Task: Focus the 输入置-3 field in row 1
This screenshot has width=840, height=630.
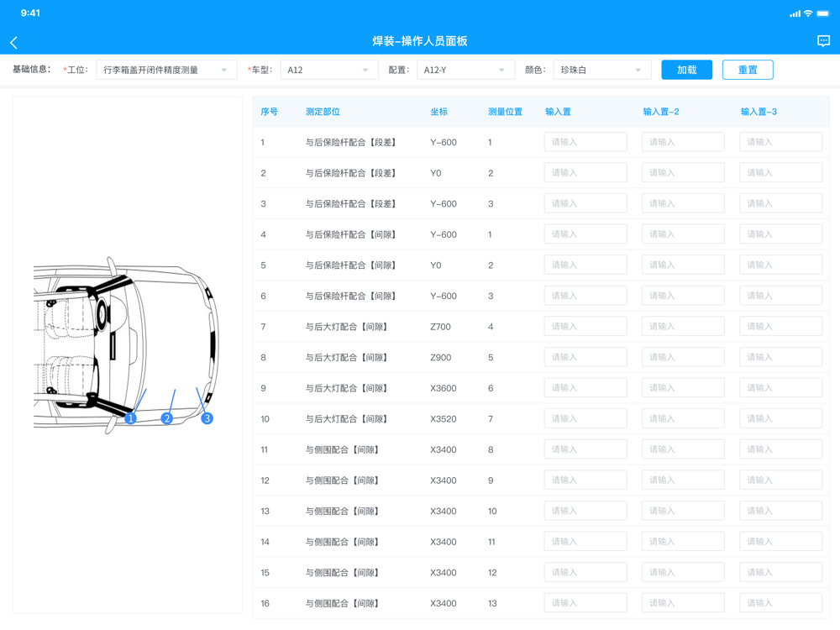Action: [x=780, y=142]
